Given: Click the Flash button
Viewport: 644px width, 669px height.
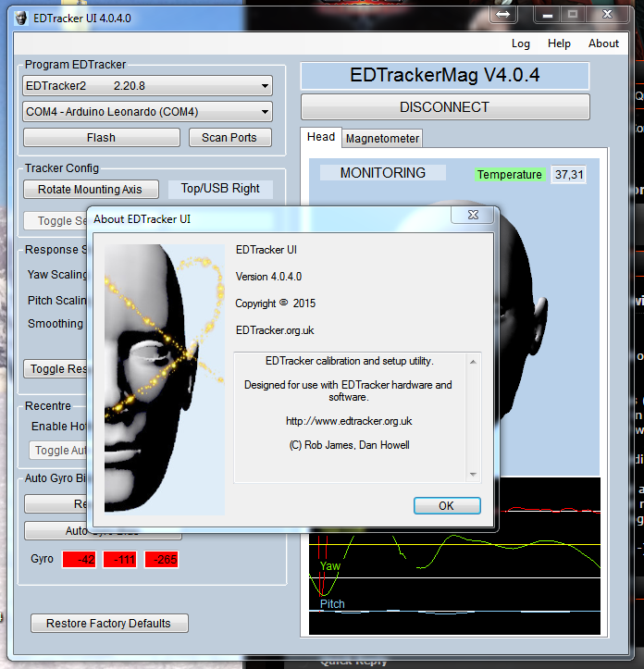Looking at the screenshot, I should tap(101, 137).
